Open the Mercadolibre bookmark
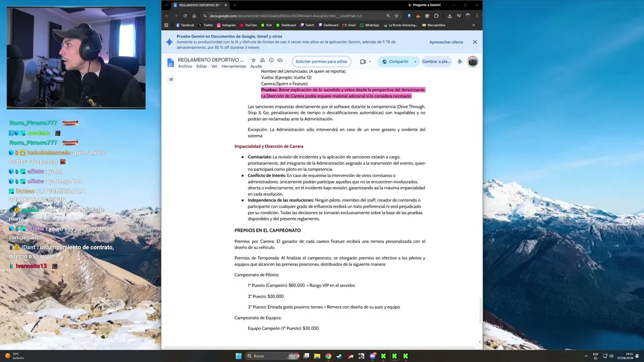 pos(434,25)
